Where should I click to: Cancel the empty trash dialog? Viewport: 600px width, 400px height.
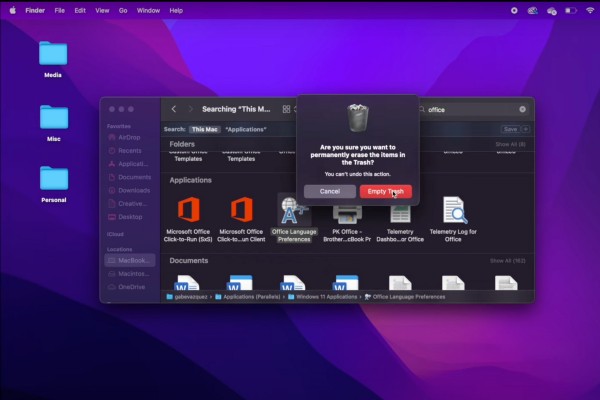(329, 191)
